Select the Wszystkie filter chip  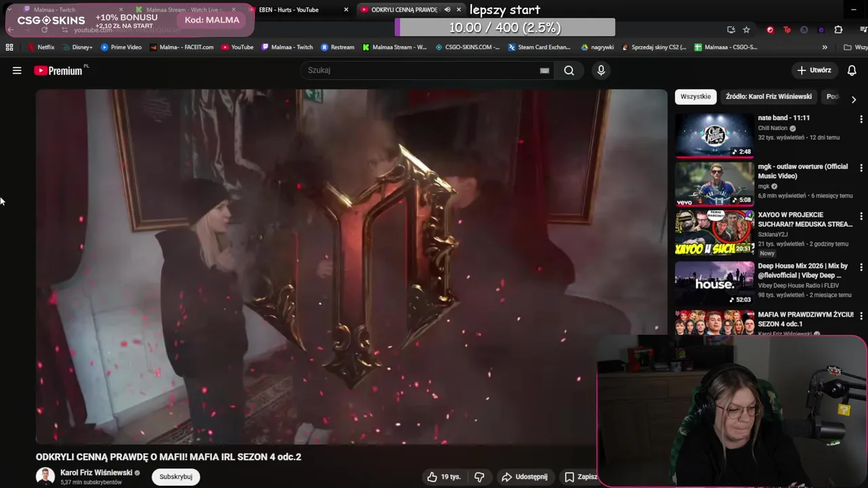click(x=696, y=97)
